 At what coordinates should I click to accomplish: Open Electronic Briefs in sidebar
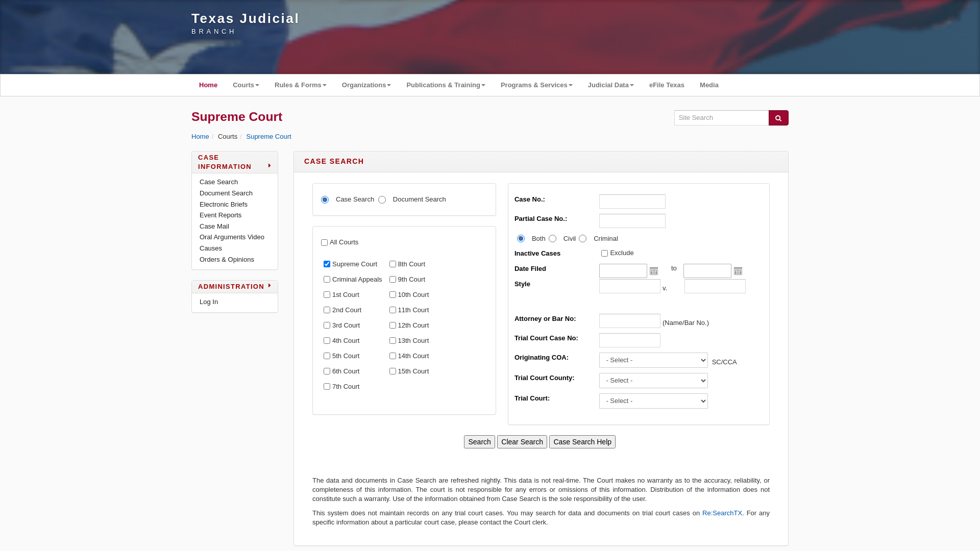tap(224, 205)
